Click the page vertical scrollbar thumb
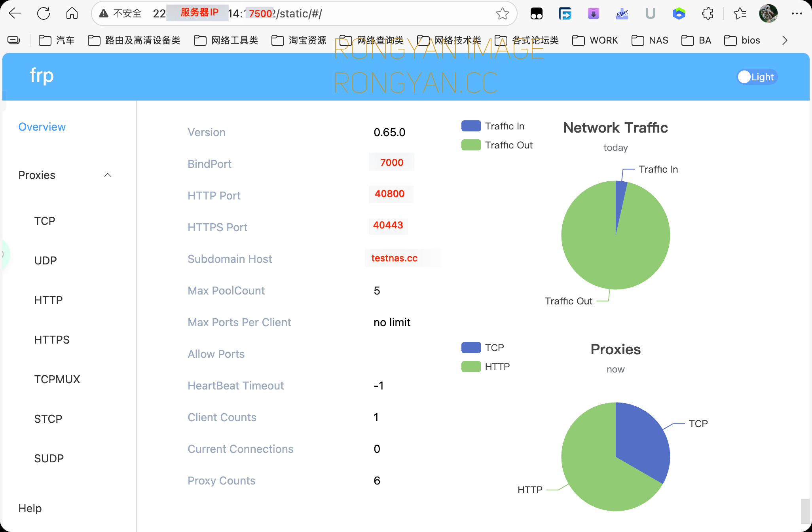812x532 pixels. point(805,511)
